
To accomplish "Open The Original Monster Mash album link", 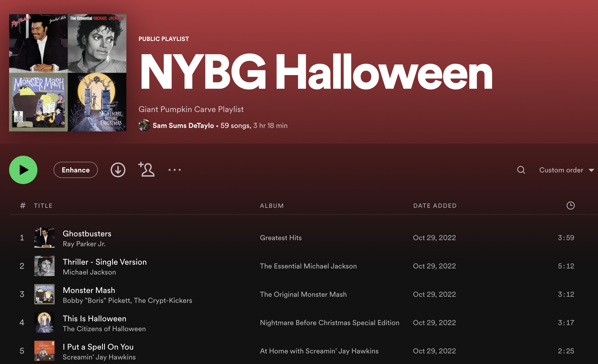I will (303, 294).
